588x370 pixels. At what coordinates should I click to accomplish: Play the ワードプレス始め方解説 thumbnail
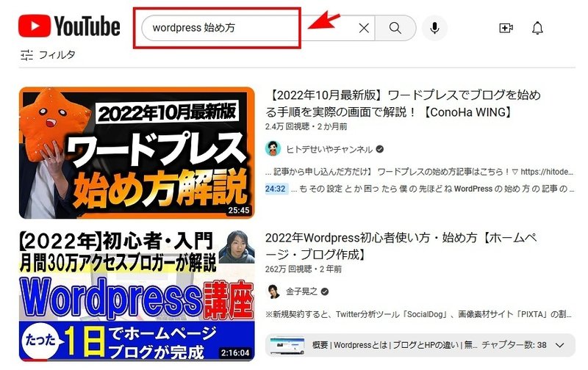[x=137, y=153]
